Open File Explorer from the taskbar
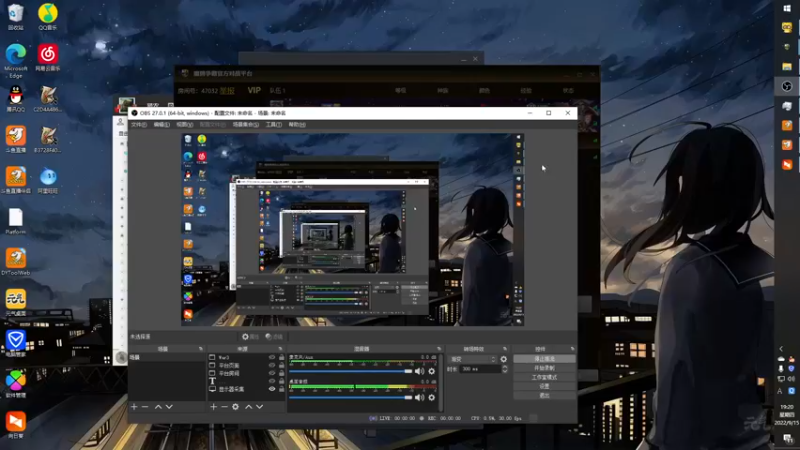This screenshot has height=450, width=800. [x=787, y=67]
